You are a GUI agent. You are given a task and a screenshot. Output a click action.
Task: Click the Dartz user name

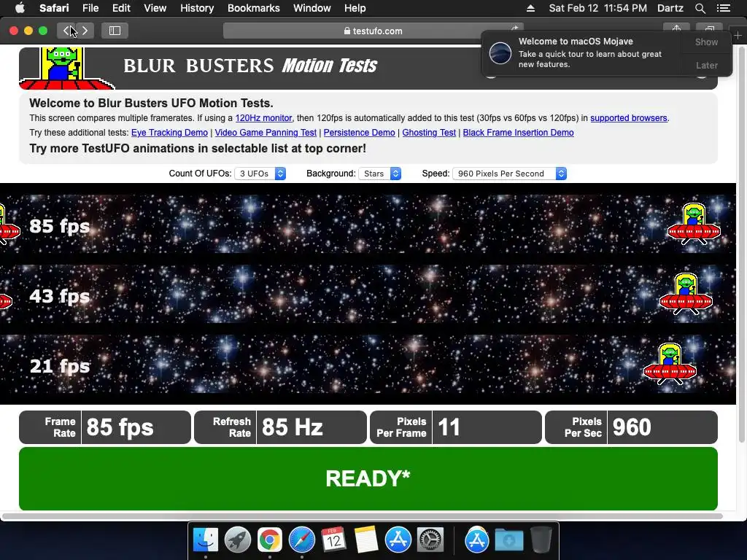point(670,8)
